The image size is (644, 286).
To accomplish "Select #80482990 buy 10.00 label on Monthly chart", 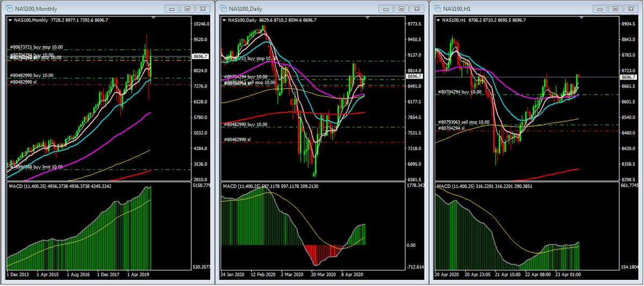I will click(x=32, y=76).
